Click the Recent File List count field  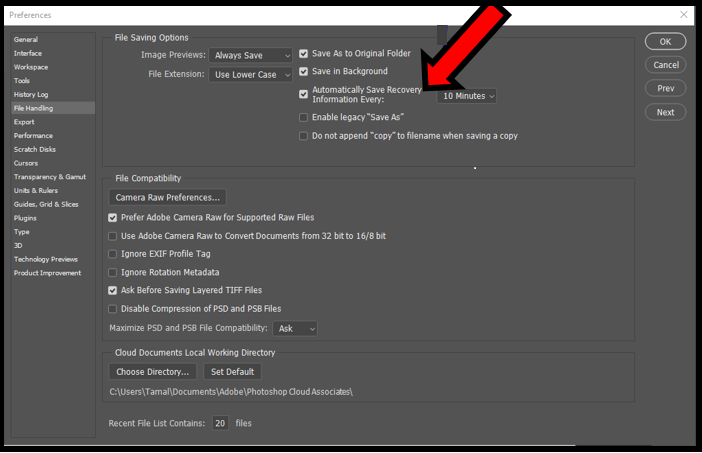point(220,423)
